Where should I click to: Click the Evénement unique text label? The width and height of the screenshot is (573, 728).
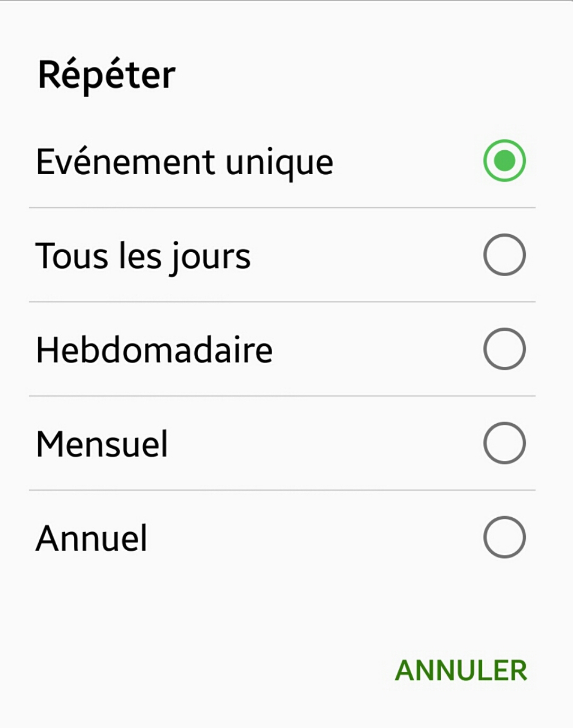184,161
